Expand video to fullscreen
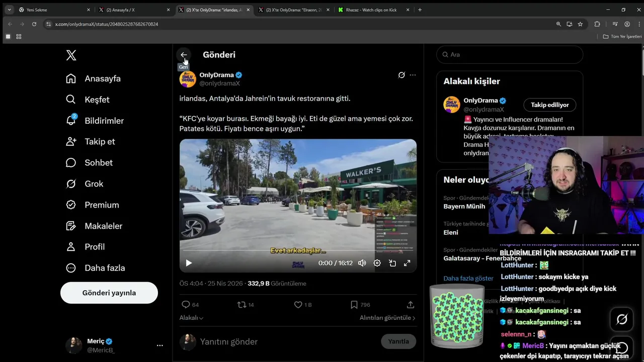Image resolution: width=644 pixels, height=362 pixels. click(x=407, y=263)
